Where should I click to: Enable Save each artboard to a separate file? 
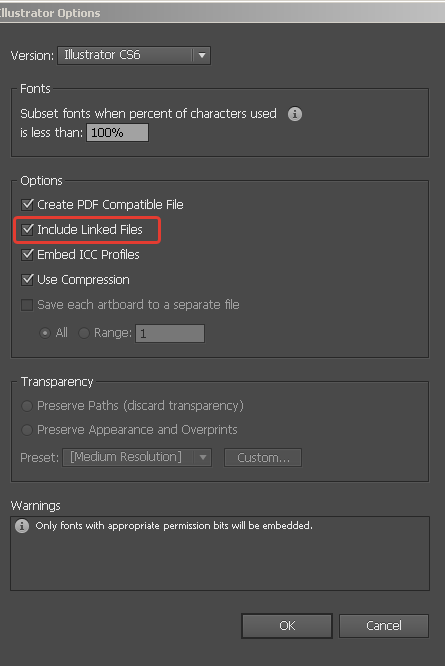[27, 305]
